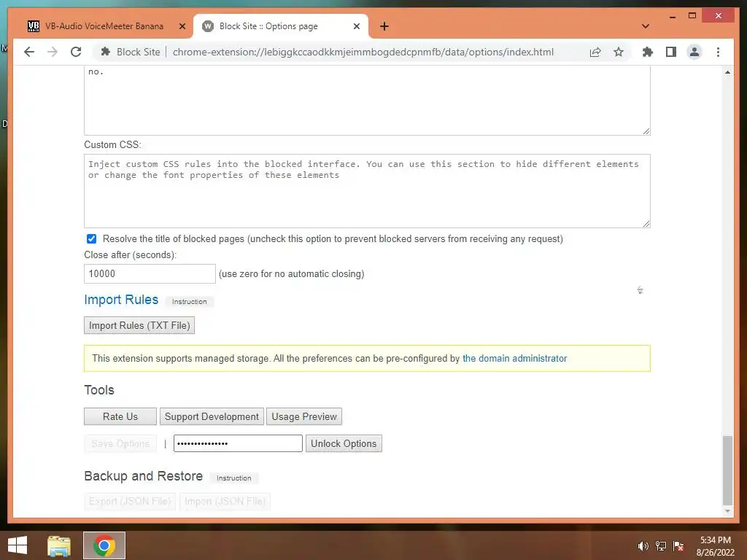Click the Chrome taskbar icon
This screenshot has width=747, height=560.
pos(104,545)
